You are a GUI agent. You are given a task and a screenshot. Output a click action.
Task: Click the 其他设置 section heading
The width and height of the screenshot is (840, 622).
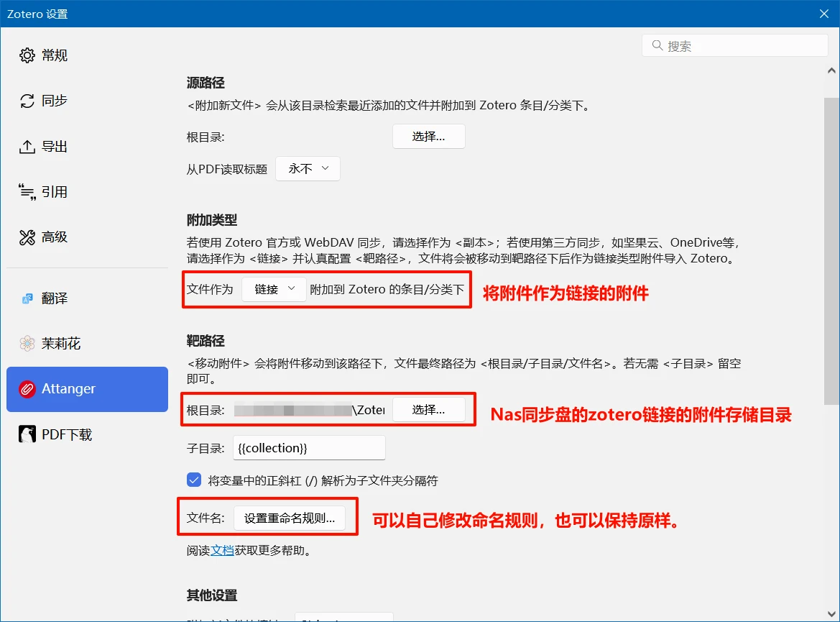pyautogui.click(x=212, y=595)
